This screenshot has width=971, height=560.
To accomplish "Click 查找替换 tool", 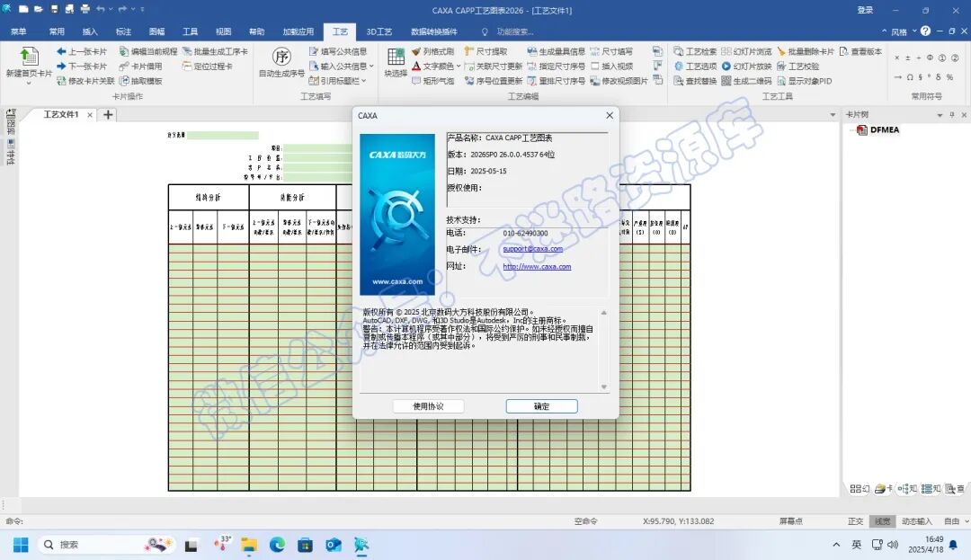I will 695,81.
